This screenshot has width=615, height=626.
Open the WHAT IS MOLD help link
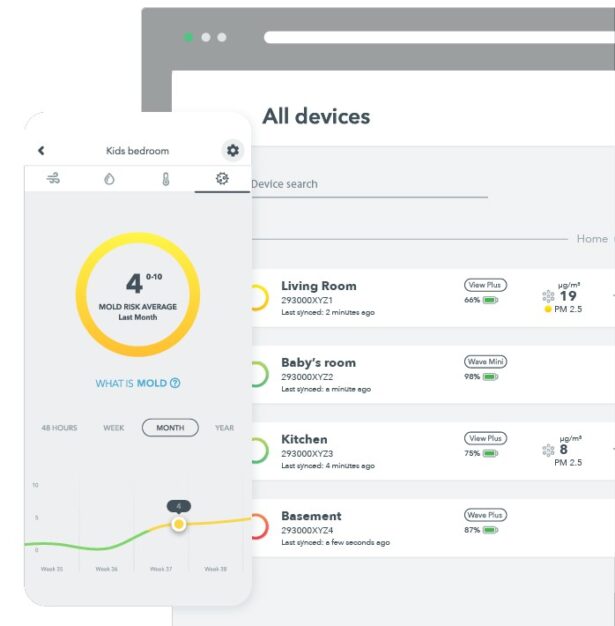tap(138, 383)
